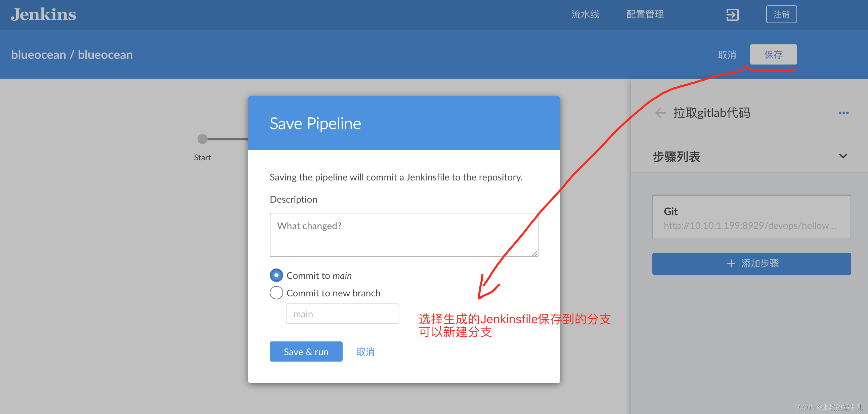868x414 pixels.
Task: Click the What changed? description box
Action: [403, 235]
